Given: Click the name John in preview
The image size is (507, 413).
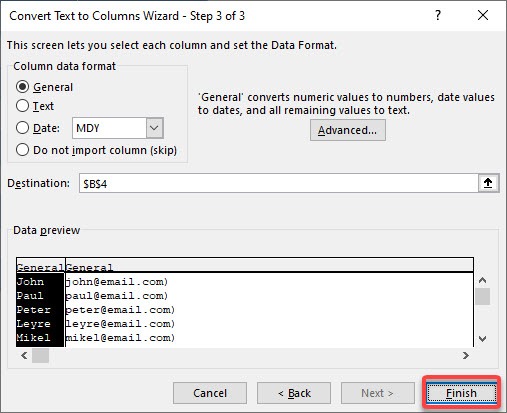Looking at the screenshot, I should click(x=30, y=282).
